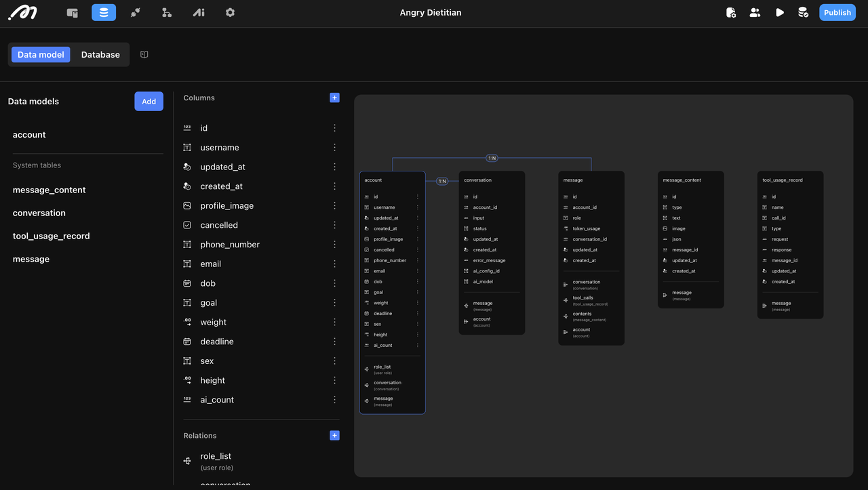Open the options menu for the profile_image column
868x490 pixels.
[x=334, y=205]
